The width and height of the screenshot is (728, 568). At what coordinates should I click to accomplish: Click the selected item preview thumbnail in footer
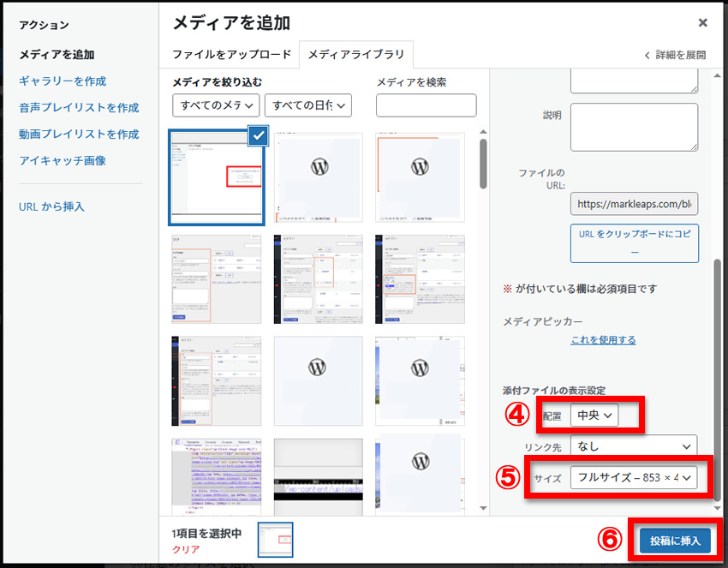click(275, 540)
